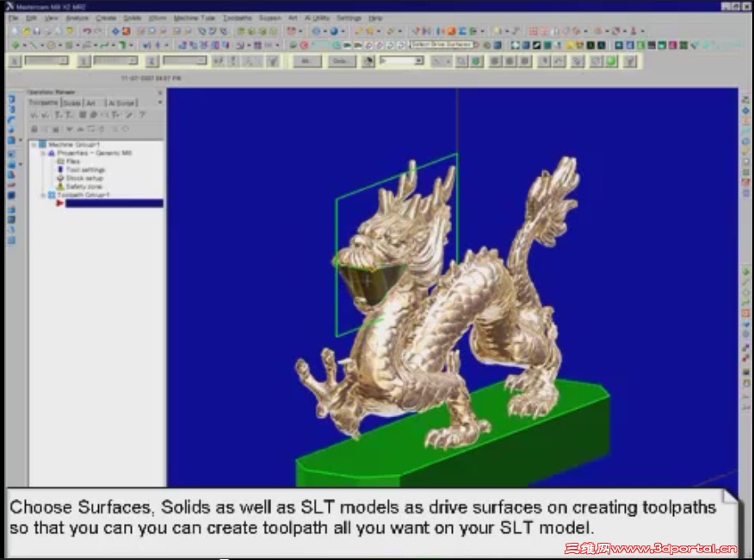
Task: Select the highlighted blue operation row
Action: pyautogui.click(x=114, y=203)
